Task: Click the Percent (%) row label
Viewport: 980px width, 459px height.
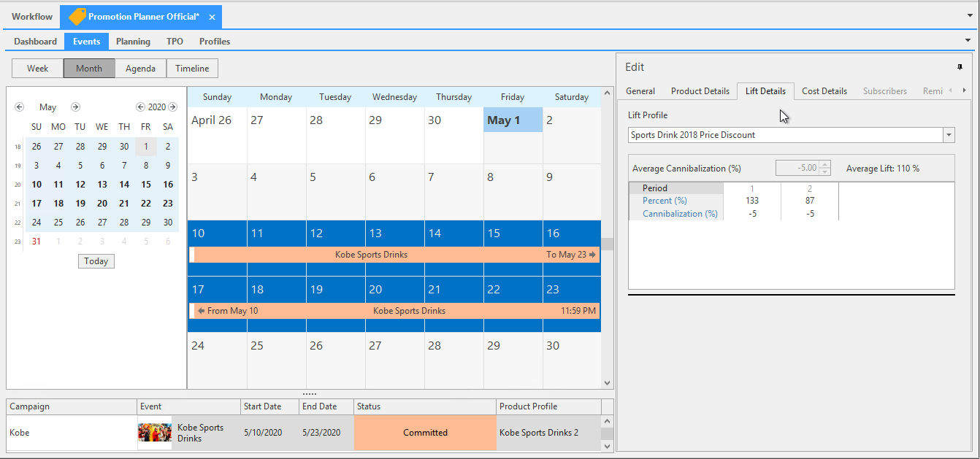Action: (665, 201)
